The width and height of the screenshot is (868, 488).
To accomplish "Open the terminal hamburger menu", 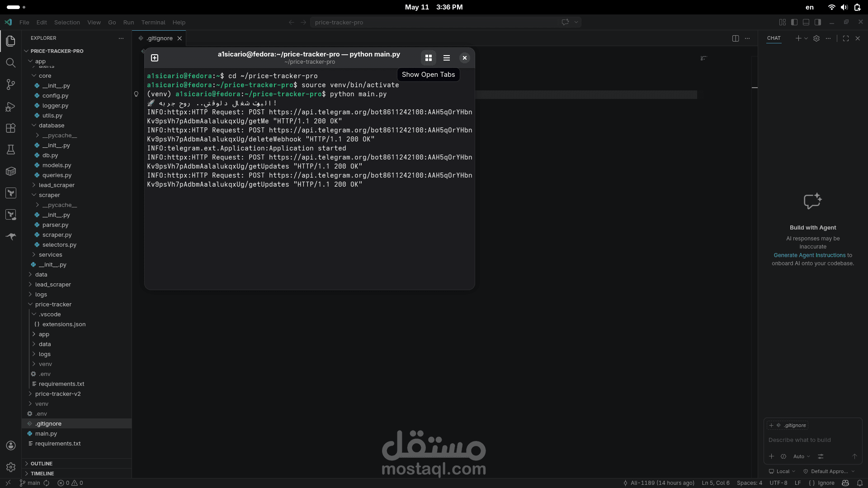I will tap(447, 58).
